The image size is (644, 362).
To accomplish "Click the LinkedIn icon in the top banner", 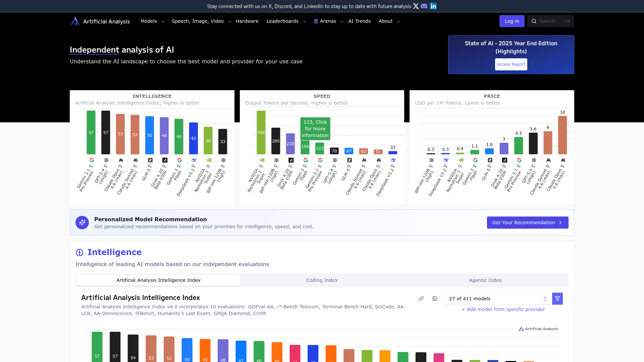I will click(433, 6).
